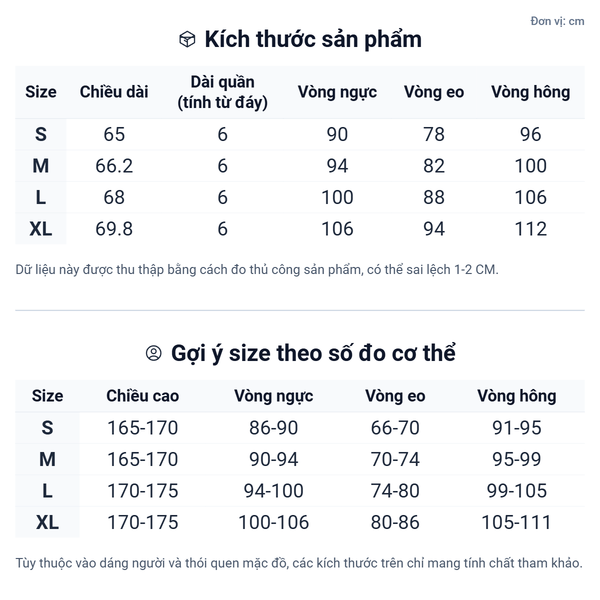This screenshot has height=600, width=600.
Task: Select the 86-90 chest range cell
Action: tap(274, 428)
